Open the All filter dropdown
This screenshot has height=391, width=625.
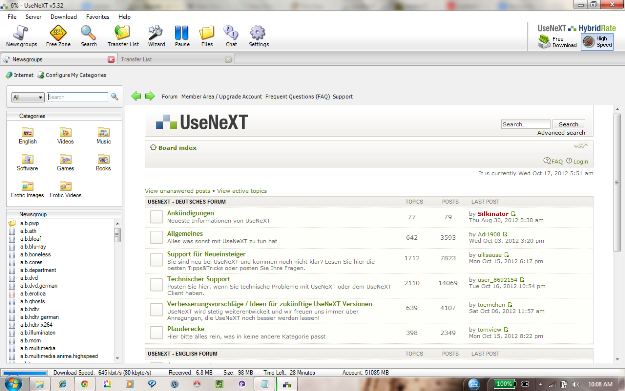28,97
